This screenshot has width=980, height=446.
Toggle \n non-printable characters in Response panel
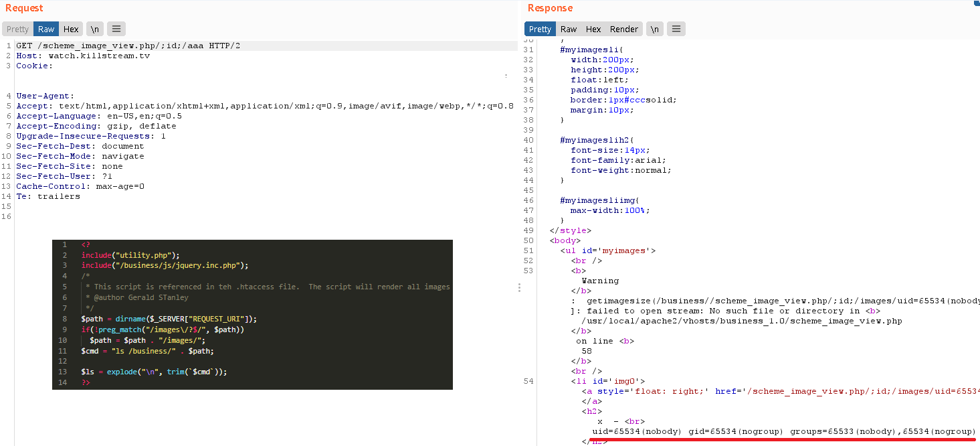pos(655,29)
